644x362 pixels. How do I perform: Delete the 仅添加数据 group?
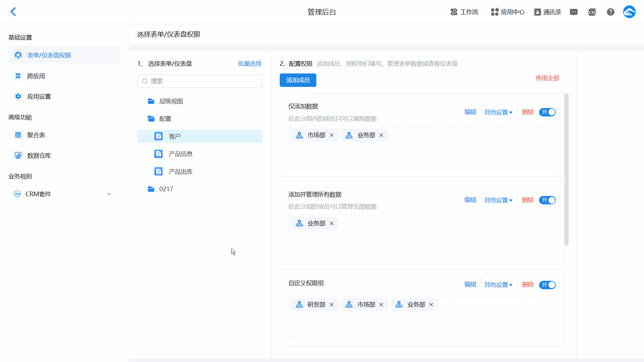pos(528,112)
